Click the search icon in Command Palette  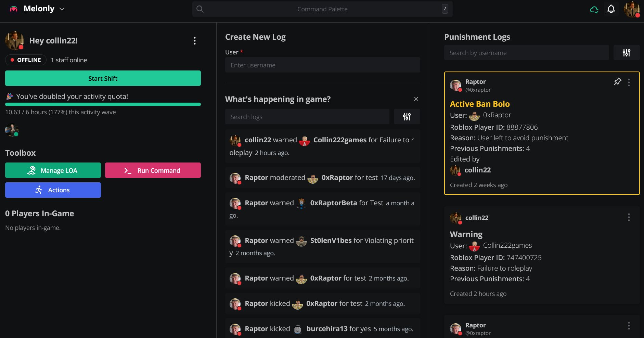coord(200,9)
